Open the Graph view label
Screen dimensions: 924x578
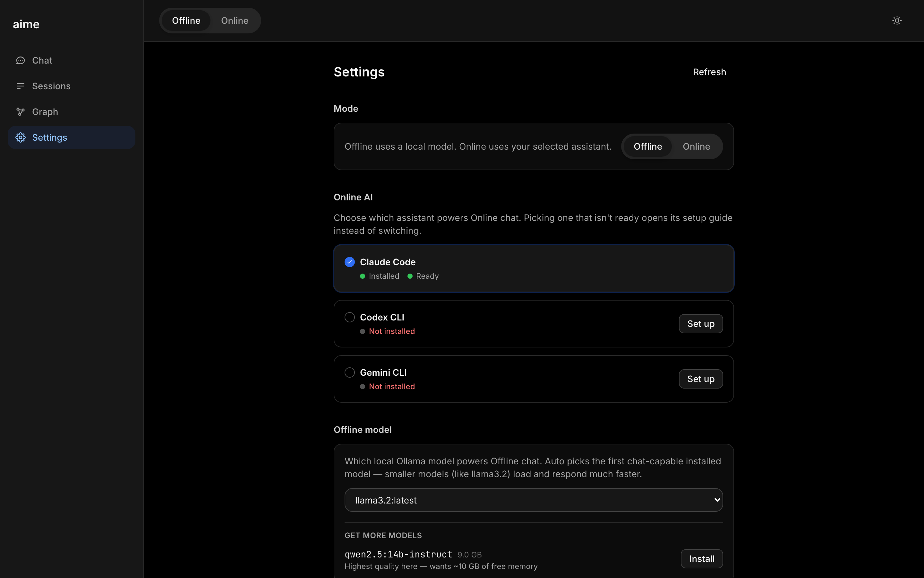(45, 112)
